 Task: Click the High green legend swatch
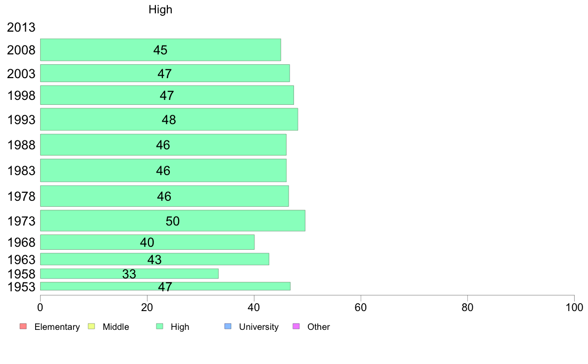tap(160, 326)
